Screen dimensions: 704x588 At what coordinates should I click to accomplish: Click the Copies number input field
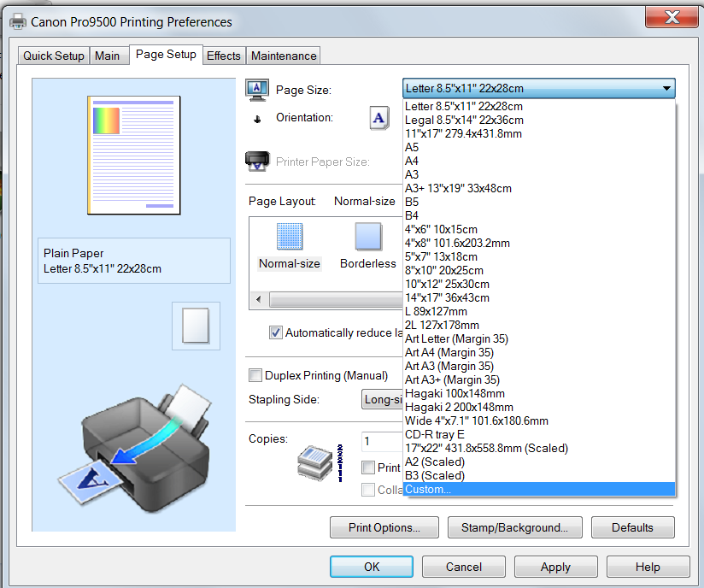pos(382,441)
